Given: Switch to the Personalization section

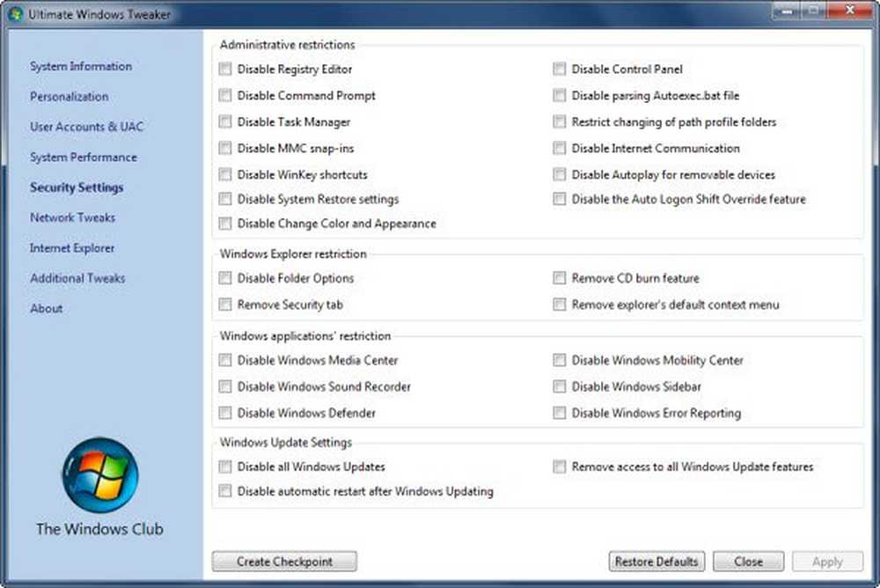Looking at the screenshot, I should [69, 97].
